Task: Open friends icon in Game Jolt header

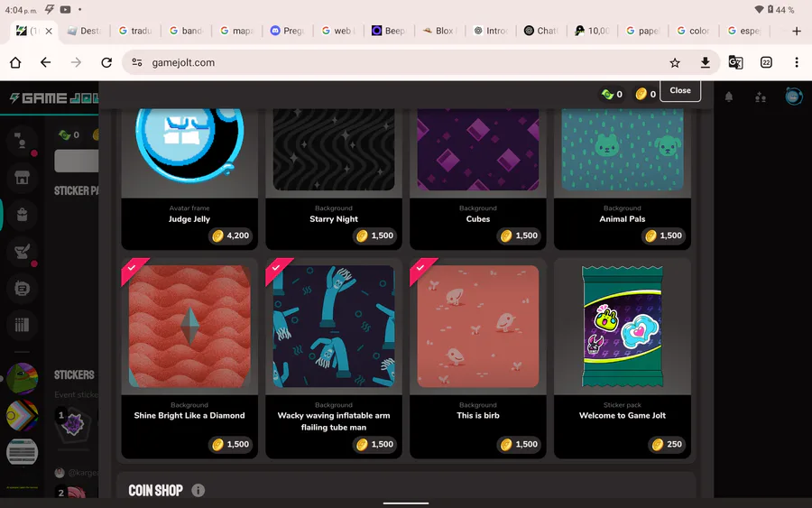Action: [x=761, y=97]
